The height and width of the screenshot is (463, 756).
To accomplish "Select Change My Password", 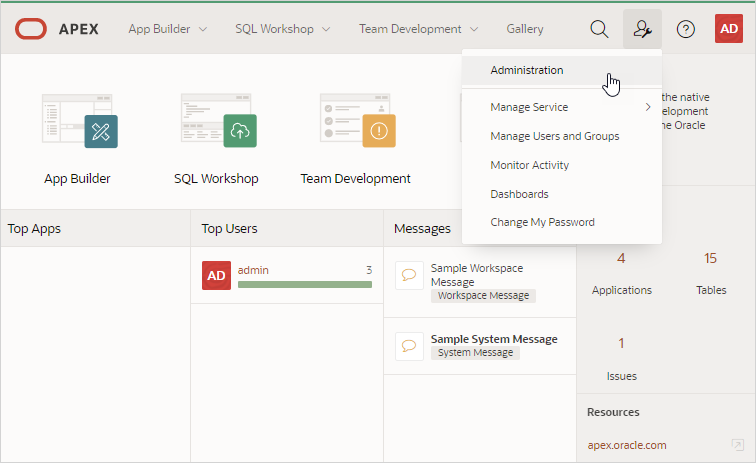I will click(x=562, y=222).
